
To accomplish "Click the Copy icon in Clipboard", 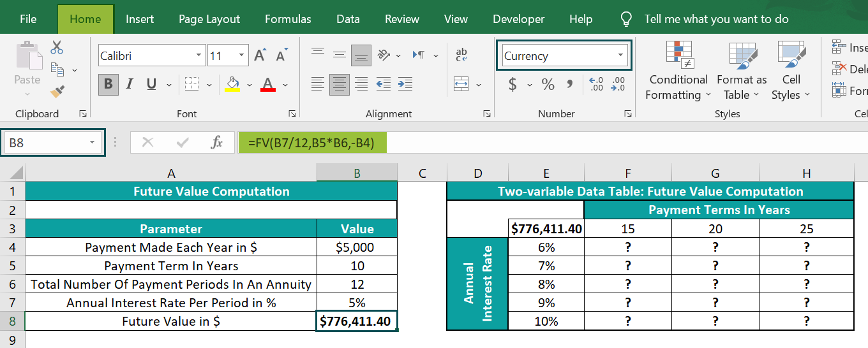I will (x=57, y=69).
